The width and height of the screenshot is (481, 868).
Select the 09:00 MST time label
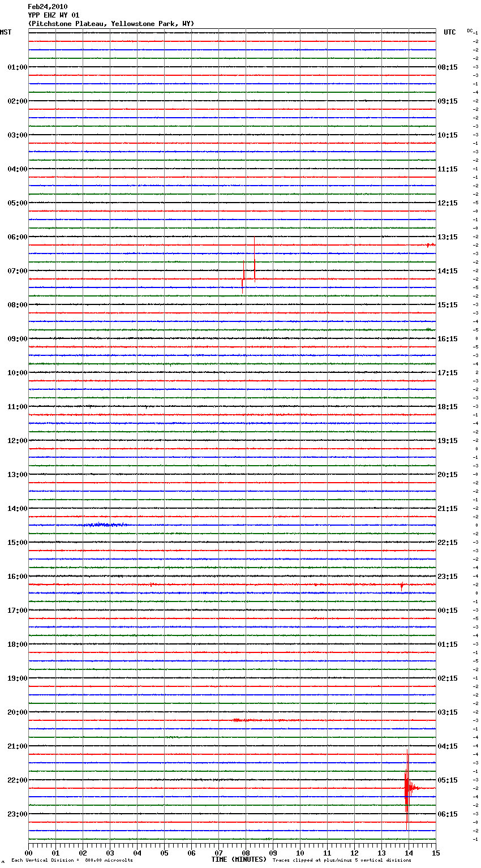pyautogui.click(x=18, y=339)
